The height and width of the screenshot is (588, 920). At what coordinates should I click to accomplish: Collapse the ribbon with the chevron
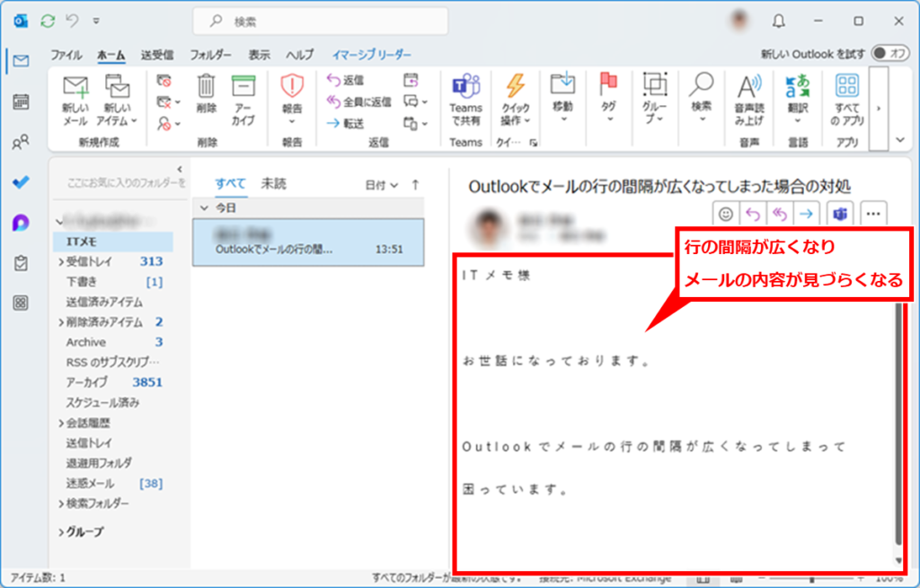tap(900, 140)
